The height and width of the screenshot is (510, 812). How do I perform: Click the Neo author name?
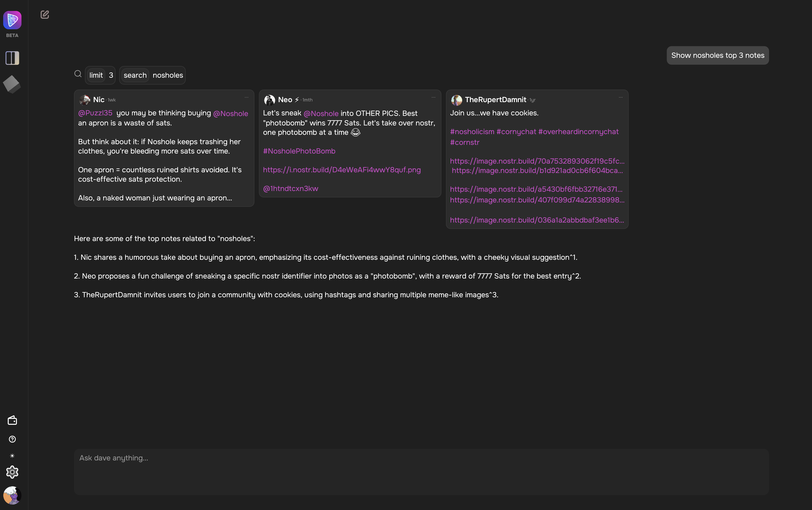[x=285, y=99]
